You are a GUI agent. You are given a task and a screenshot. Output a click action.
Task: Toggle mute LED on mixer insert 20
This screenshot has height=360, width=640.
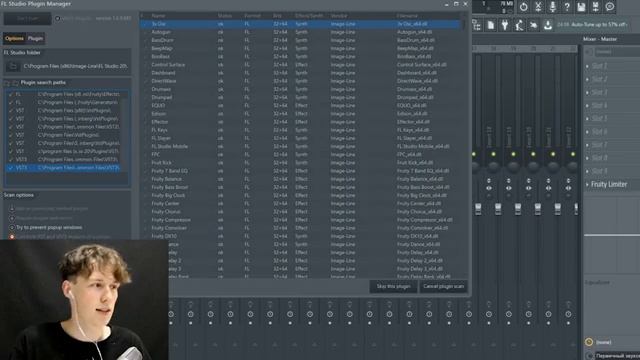click(x=533, y=154)
